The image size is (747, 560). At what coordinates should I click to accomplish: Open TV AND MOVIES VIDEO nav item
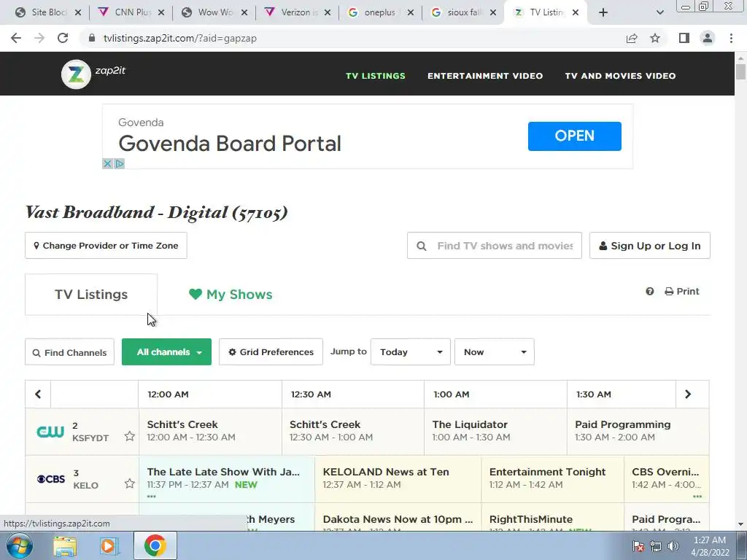tap(620, 76)
